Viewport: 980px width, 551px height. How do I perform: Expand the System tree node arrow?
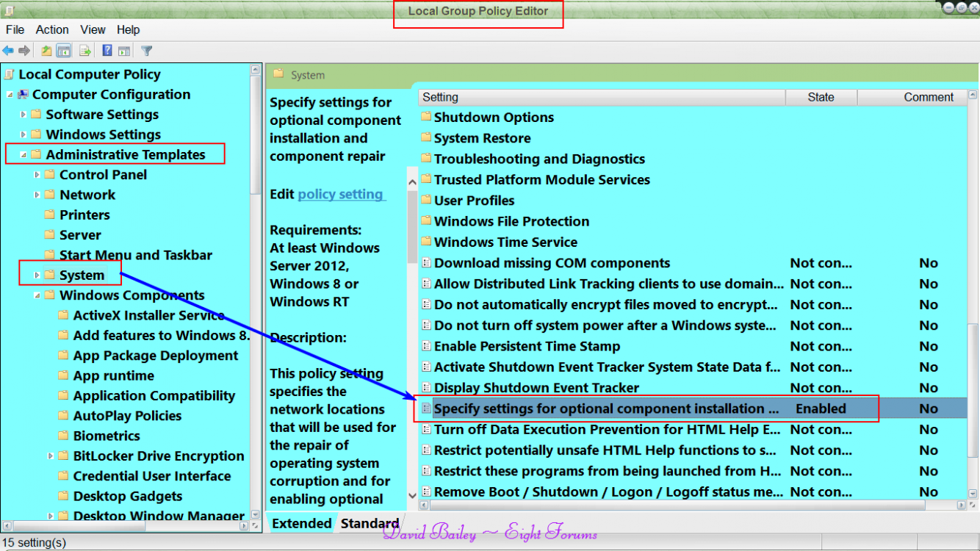[x=37, y=275]
